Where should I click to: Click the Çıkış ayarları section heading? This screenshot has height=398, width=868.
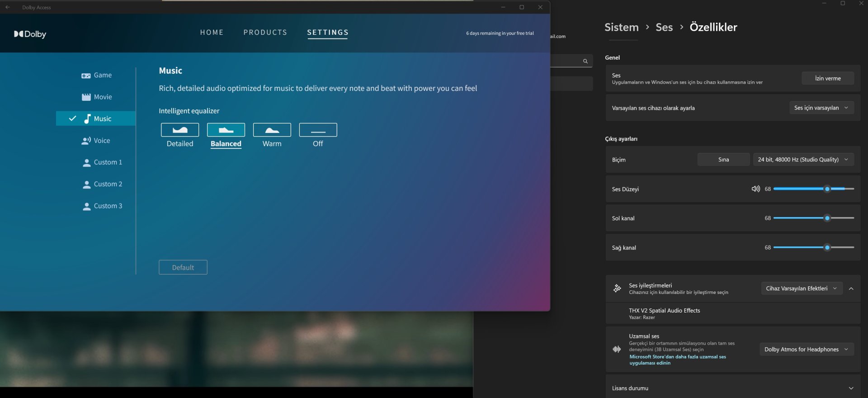621,139
